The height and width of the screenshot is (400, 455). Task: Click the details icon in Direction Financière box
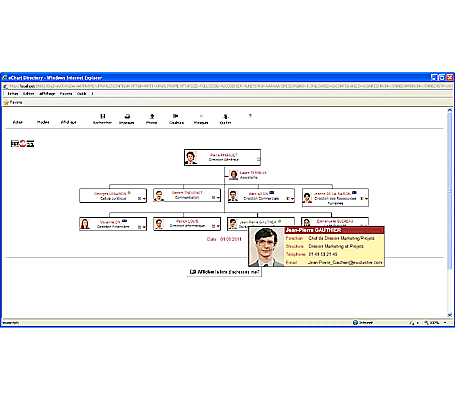(139, 227)
